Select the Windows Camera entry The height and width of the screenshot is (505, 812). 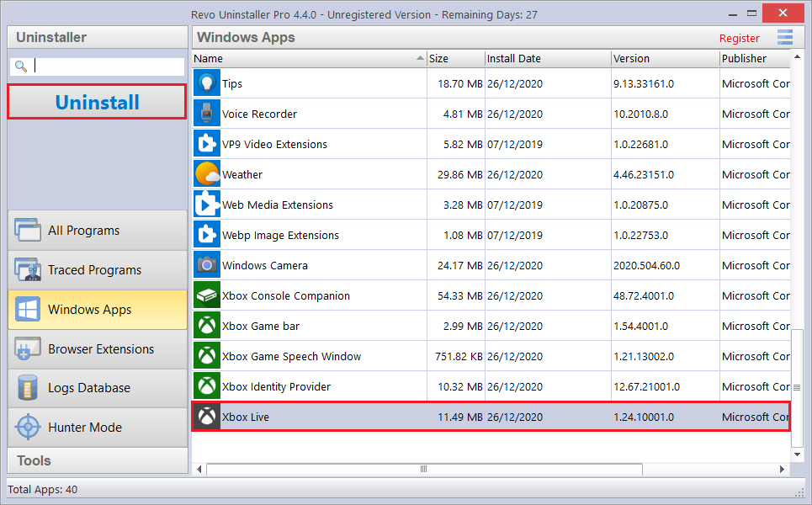click(x=265, y=266)
